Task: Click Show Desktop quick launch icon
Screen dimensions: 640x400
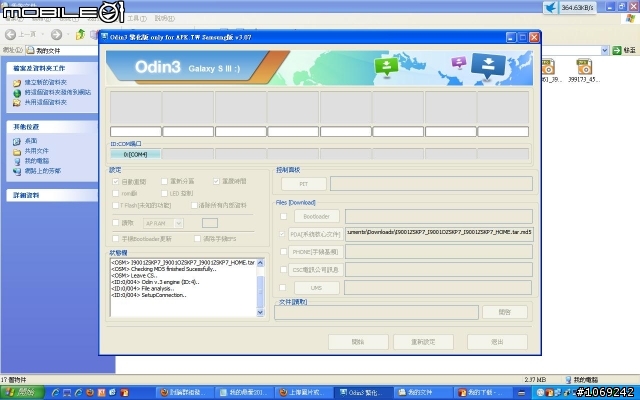Action: pos(67,393)
